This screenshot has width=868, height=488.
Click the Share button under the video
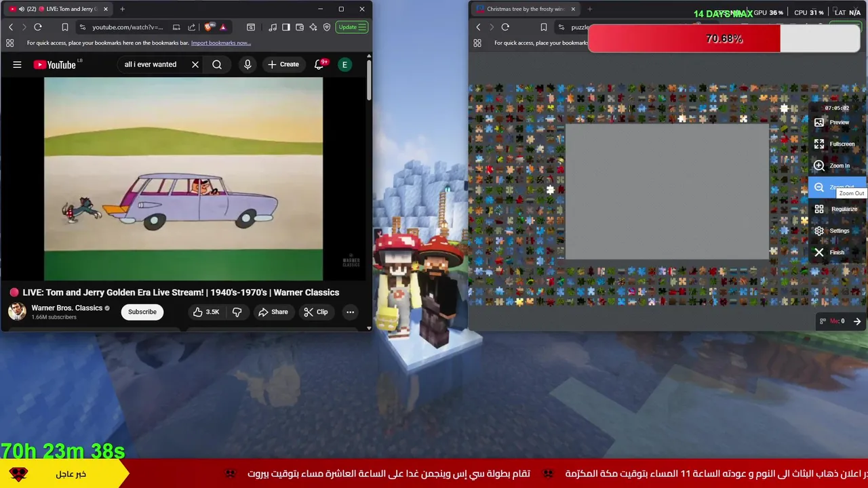pos(273,312)
